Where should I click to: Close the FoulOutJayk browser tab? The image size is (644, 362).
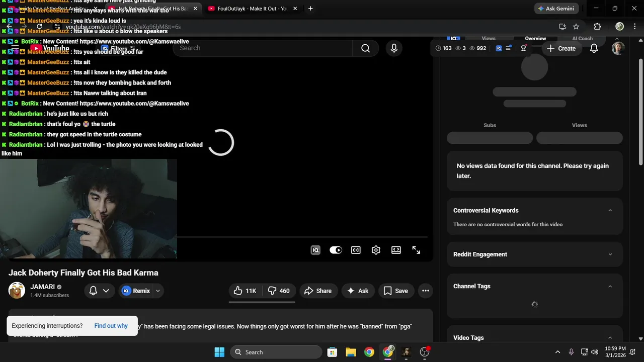click(295, 9)
